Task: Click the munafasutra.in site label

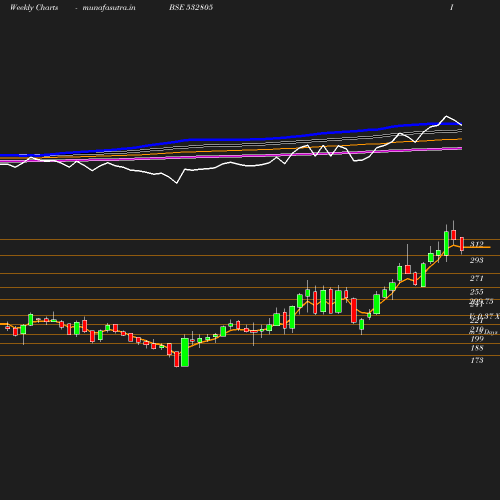Action: pyautogui.click(x=109, y=7)
